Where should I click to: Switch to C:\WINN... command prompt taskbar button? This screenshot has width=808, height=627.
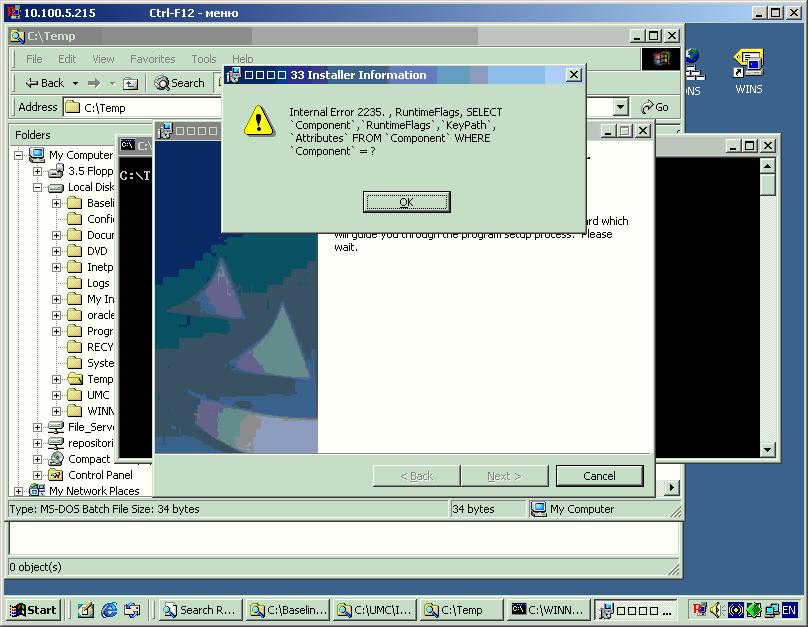coord(546,610)
